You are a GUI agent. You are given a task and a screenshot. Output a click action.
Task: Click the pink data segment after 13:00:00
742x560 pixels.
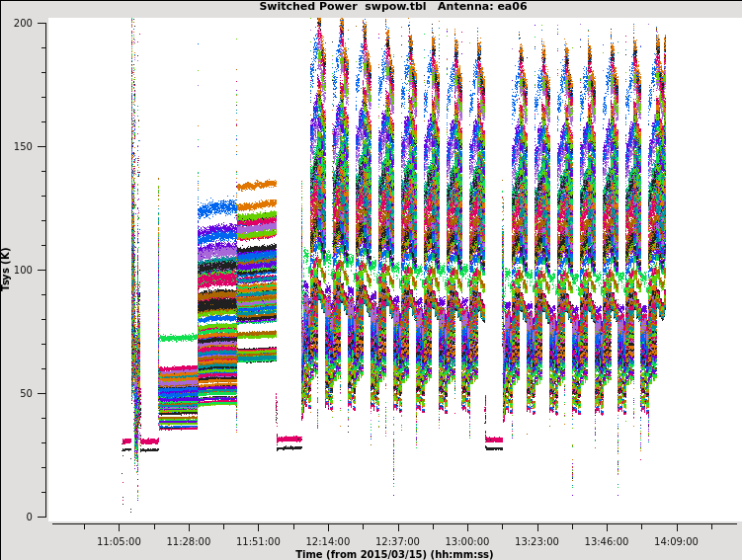(x=493, y=440)
